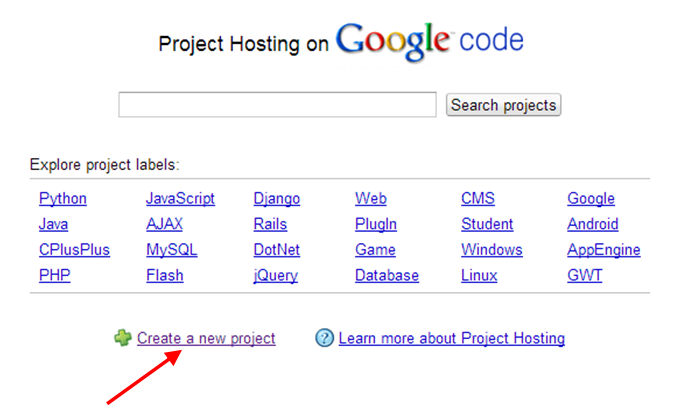Explore the Python project label
This screenshot has width=696, height=420.
(x=63, y=199)
